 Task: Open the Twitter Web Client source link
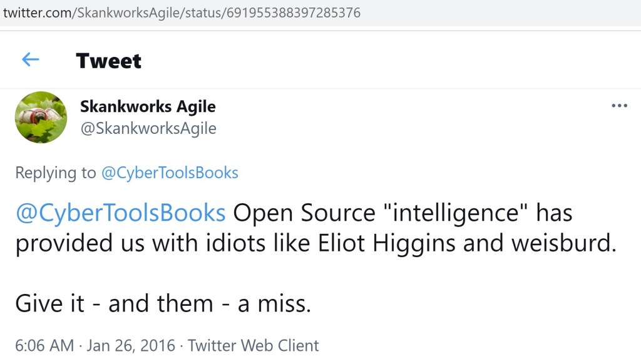click(x=253, y=345)
